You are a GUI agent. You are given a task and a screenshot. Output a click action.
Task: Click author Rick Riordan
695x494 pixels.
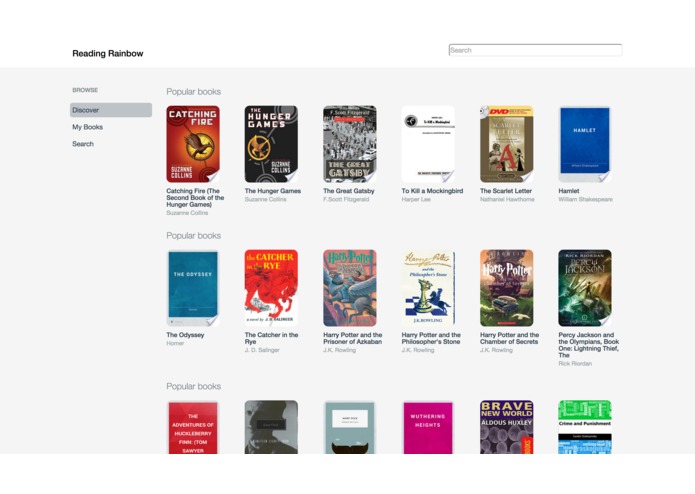point(575,364)
